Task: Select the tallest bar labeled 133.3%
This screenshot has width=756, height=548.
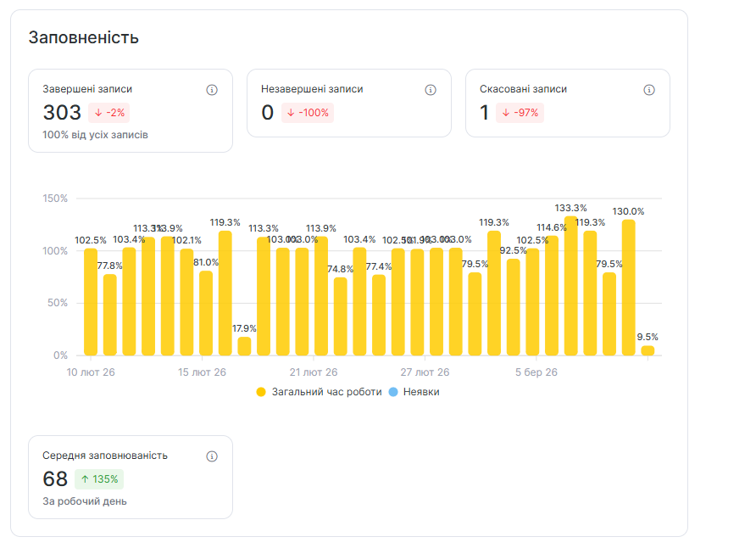Action: (571, 287)
